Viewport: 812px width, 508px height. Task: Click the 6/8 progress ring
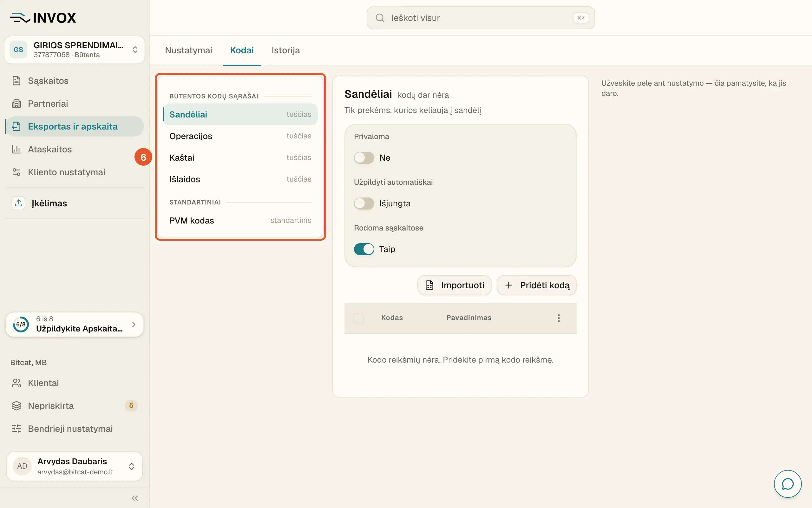pos(21,324)
